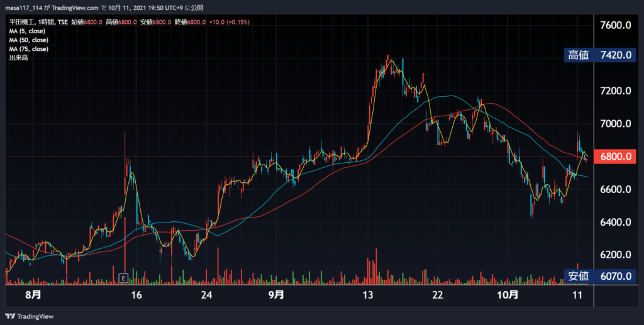Click the 7200.0 price axis value
The height and width of the screenshot is (325, 644).
tap(615, 91)
